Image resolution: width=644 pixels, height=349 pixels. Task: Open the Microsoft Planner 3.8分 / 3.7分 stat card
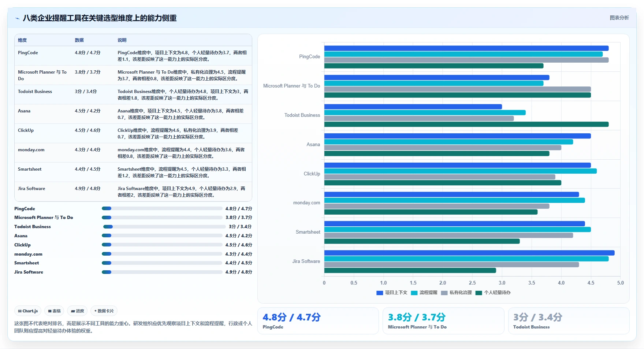click(443, 321)
